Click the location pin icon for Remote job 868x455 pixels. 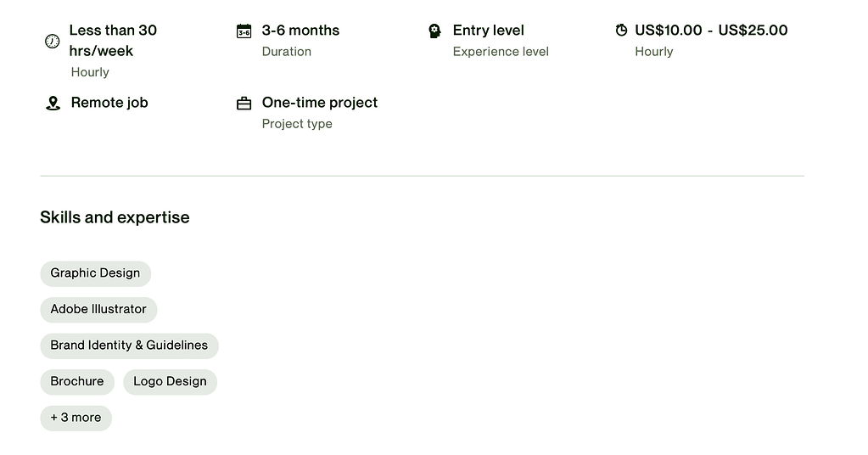coord(53,103)
